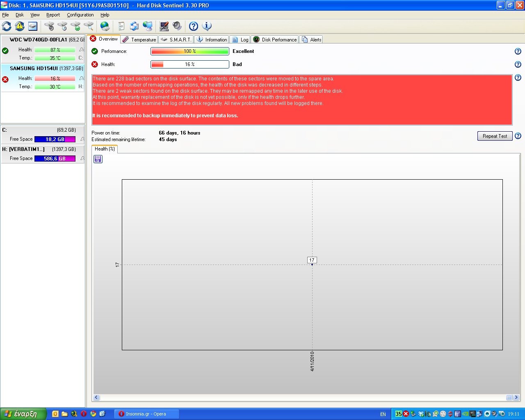Image resolution: width=525 pixels, height=420 pixels.
Task: Click the save floppy icon above health chart
Action: pos(98,159)
